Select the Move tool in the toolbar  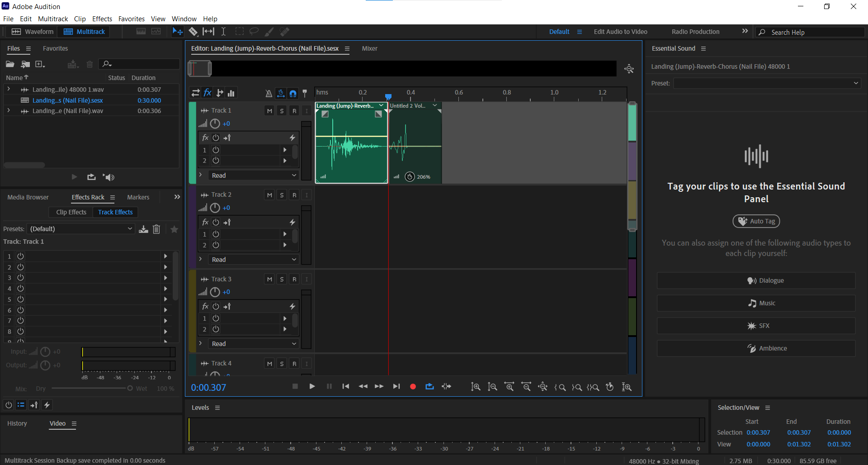(177, 32)
